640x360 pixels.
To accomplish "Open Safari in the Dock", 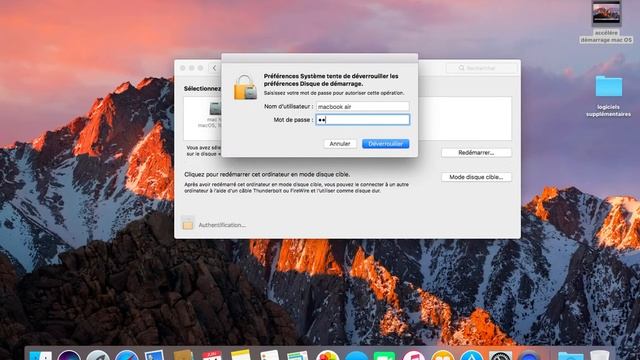I will (126, 356).
